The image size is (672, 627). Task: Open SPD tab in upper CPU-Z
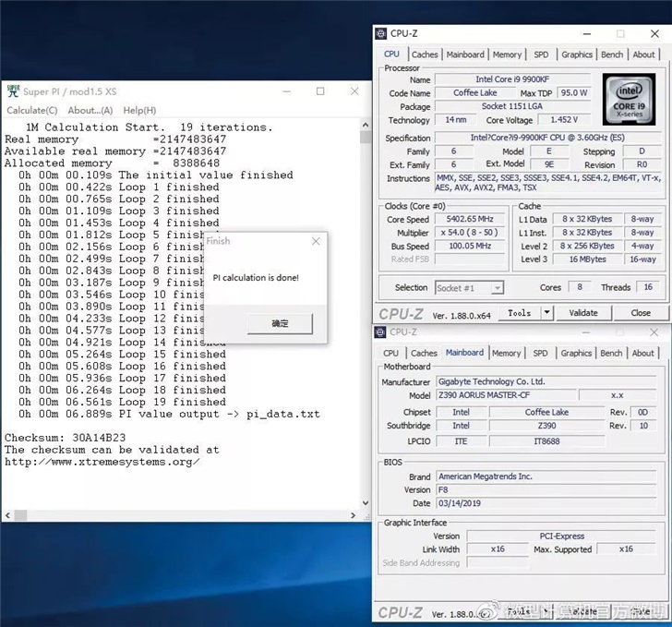pos(541,54)
